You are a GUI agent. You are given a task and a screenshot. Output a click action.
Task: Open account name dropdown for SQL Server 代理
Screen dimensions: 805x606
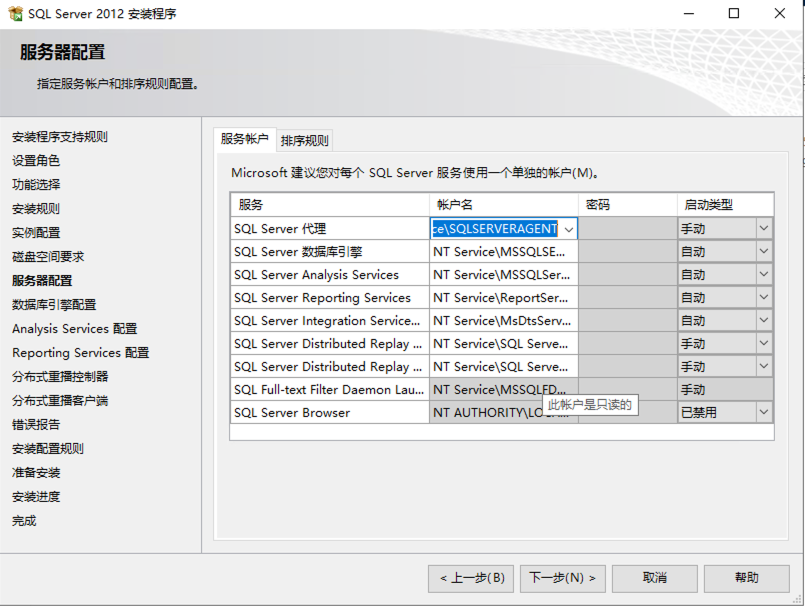(x=568, y=229)
